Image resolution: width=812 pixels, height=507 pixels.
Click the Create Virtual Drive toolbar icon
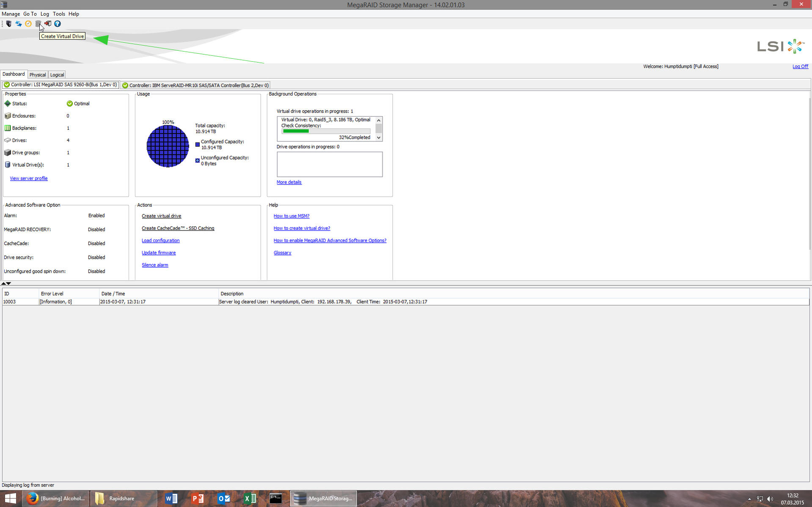coord(38,24)
